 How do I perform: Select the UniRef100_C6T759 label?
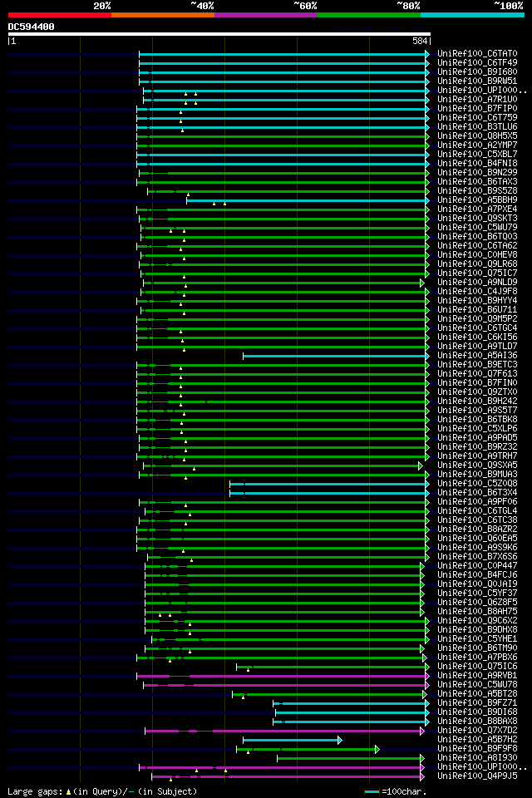click(477, 117)
